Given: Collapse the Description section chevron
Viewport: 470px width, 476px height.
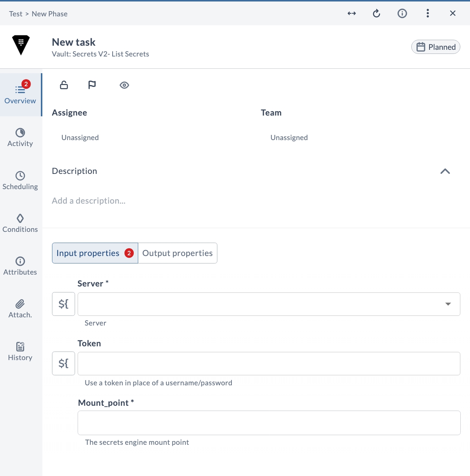Looking at the screenshot, I should [x=445, y=171].
